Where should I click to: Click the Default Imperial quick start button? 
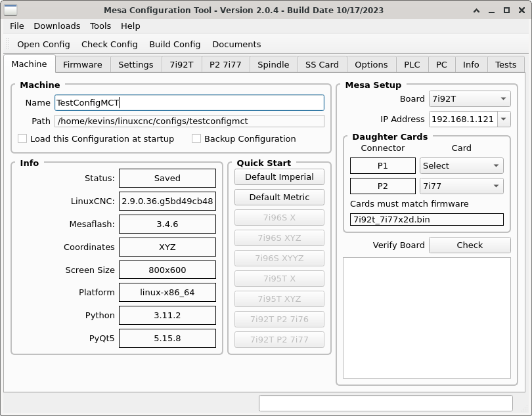(279, 177)
